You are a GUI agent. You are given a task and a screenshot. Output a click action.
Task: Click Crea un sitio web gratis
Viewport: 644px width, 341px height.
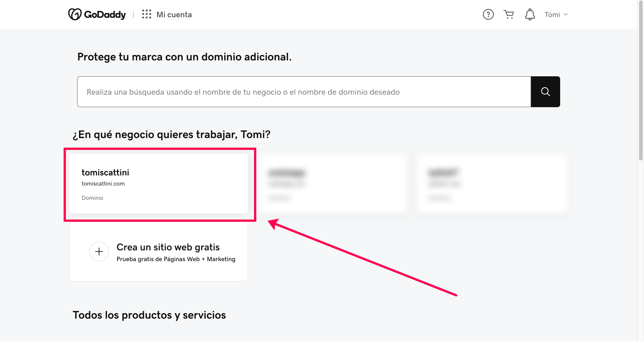tap(168, 247)
